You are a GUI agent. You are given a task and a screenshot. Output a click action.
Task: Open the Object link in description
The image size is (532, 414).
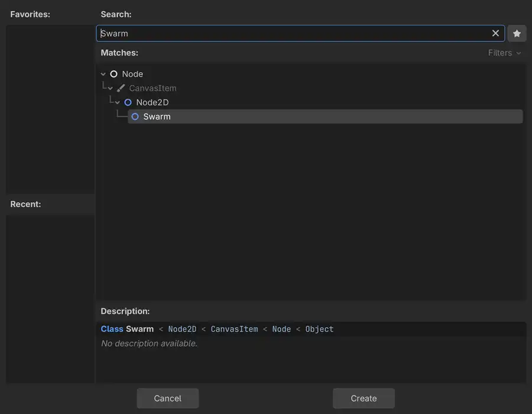[319, 329]
